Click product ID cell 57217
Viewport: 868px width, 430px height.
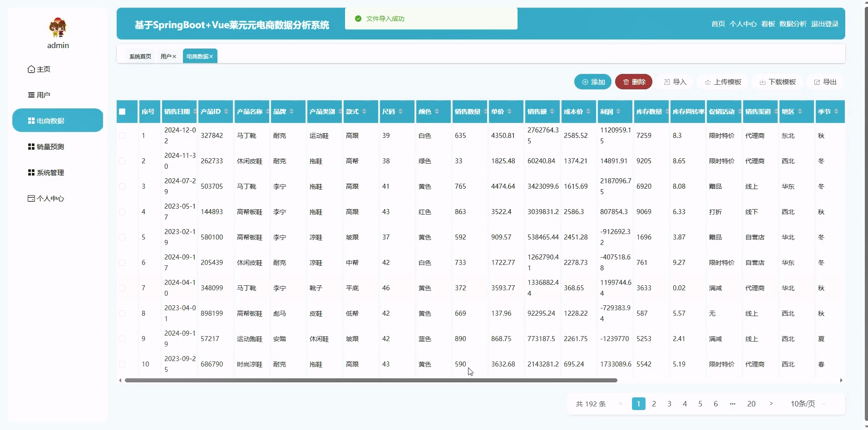(210, 339)
